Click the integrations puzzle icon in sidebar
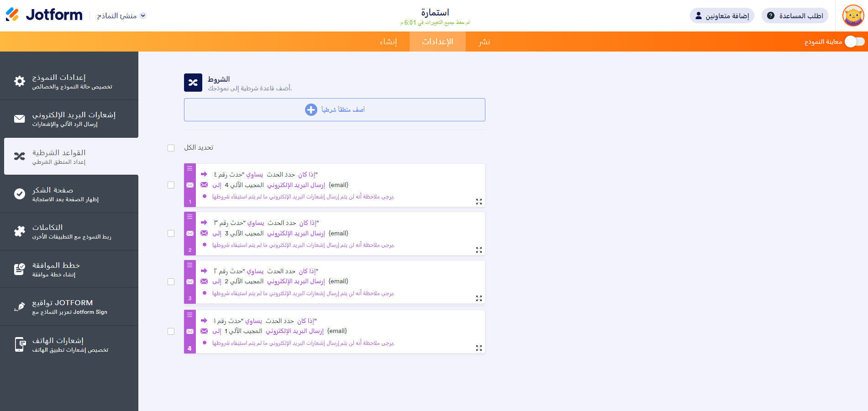The image size is (868, 411). point(19,231)
